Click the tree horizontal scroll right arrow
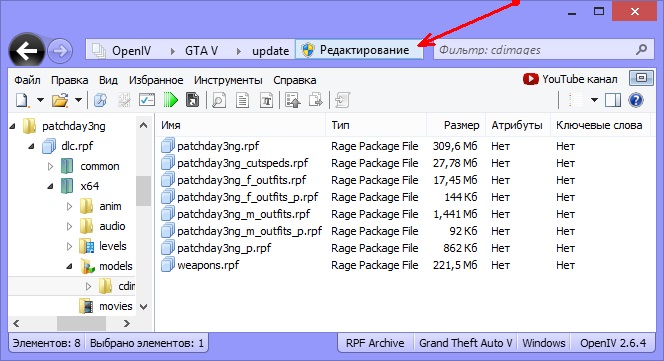The height and width of the screenshot is (361, 664). [127, 324]
